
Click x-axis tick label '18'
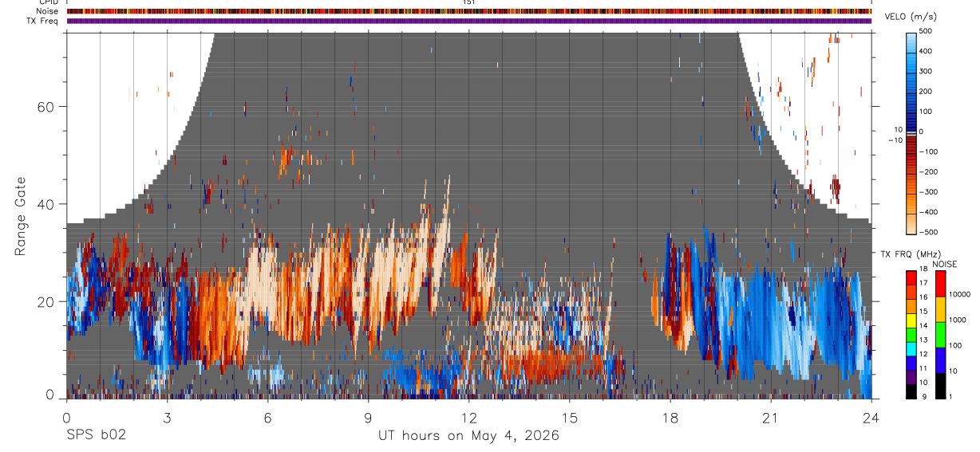point(670,418)
